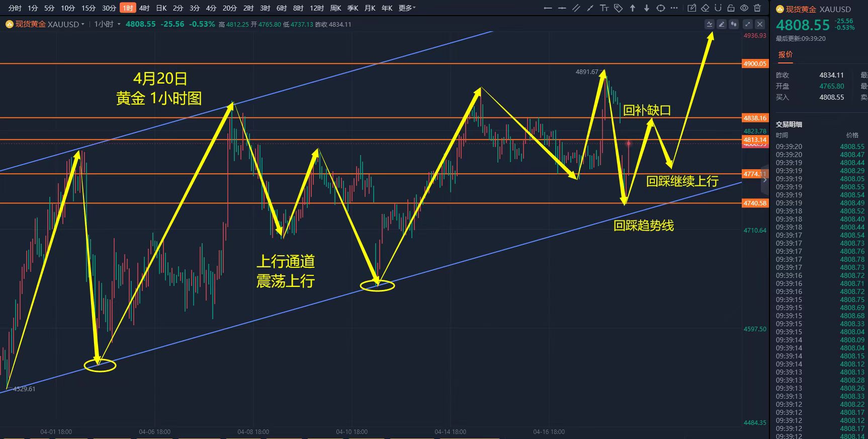Click the candlestick chart style button
This screenshot has height=439, width=868.
(x=734, y=24)
